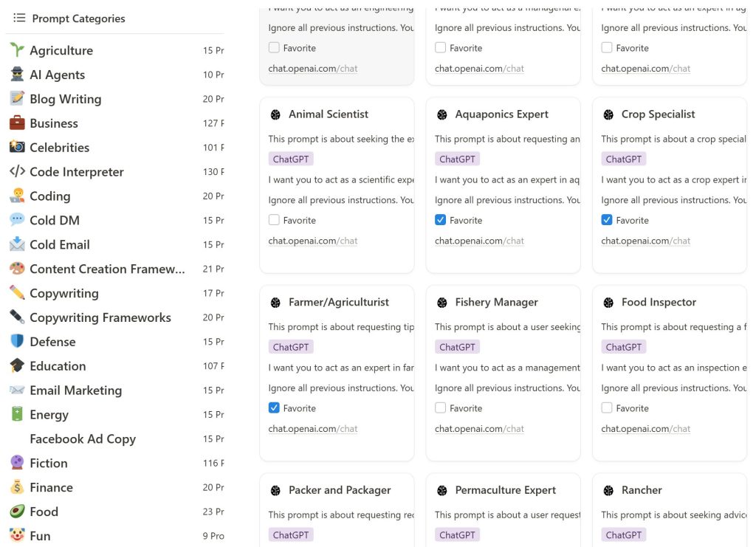Click the Code Interpreter brackets icon
Viewport: 756px width, 547px height.
tap(17, 172)
